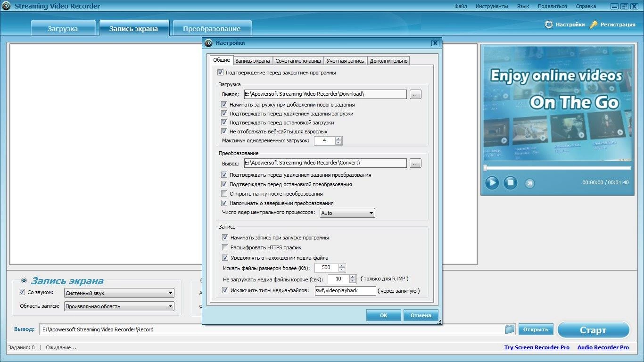This screenshot has width=644, height=362.
Task: Click the key icon next to Регистрация
Action: click(594, 25)
